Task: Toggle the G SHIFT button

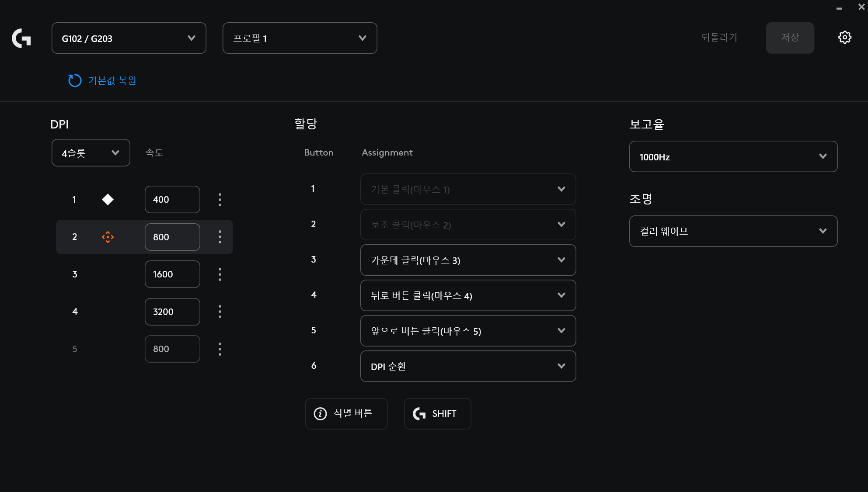Action: pos(437,414)
